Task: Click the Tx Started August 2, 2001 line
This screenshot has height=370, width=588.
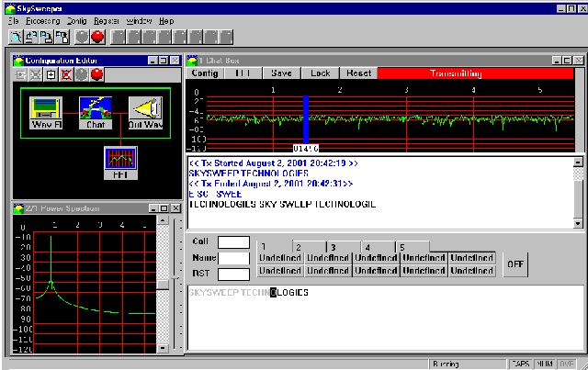Action: (x=274, y=163)
